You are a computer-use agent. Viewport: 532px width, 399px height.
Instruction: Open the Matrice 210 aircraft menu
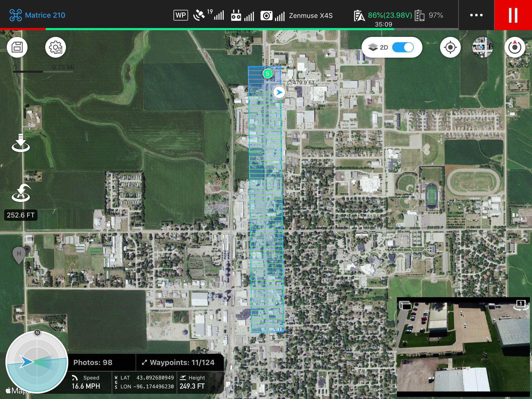(38, 15)
